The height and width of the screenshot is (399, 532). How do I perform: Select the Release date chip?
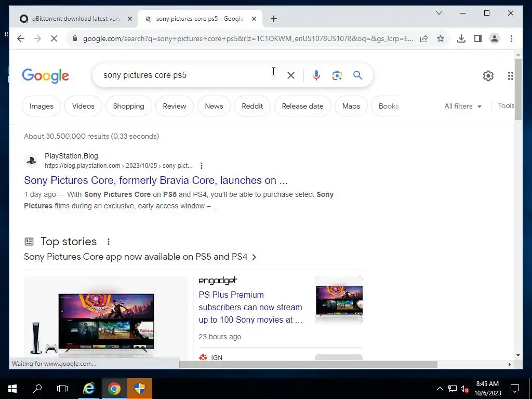point(302,106)
